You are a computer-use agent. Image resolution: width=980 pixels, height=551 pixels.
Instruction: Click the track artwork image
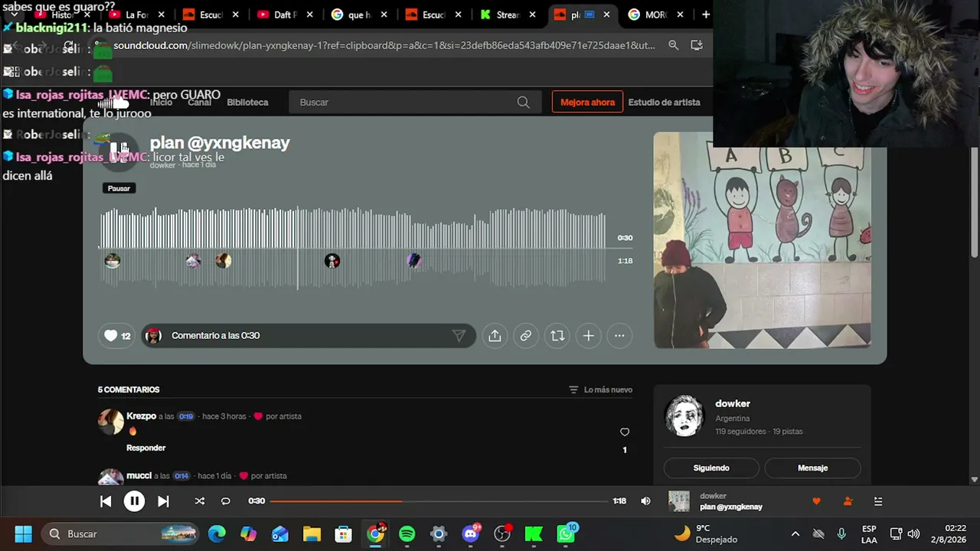pos(763,240)
